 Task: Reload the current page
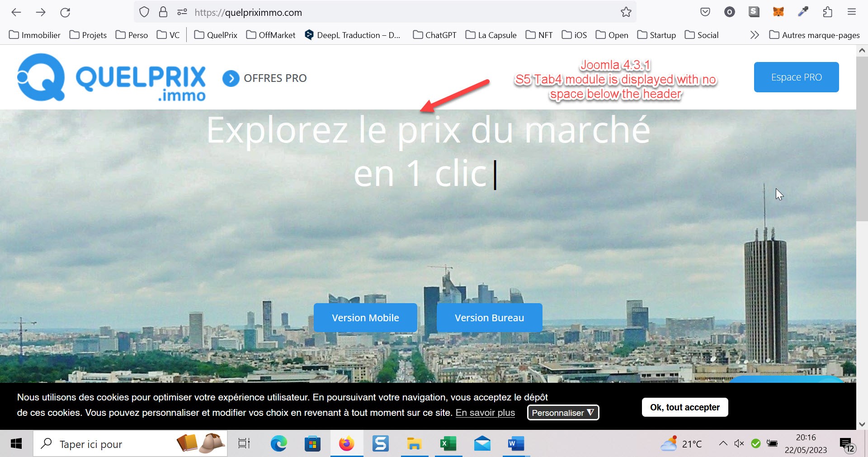click(x=65, y=12)
